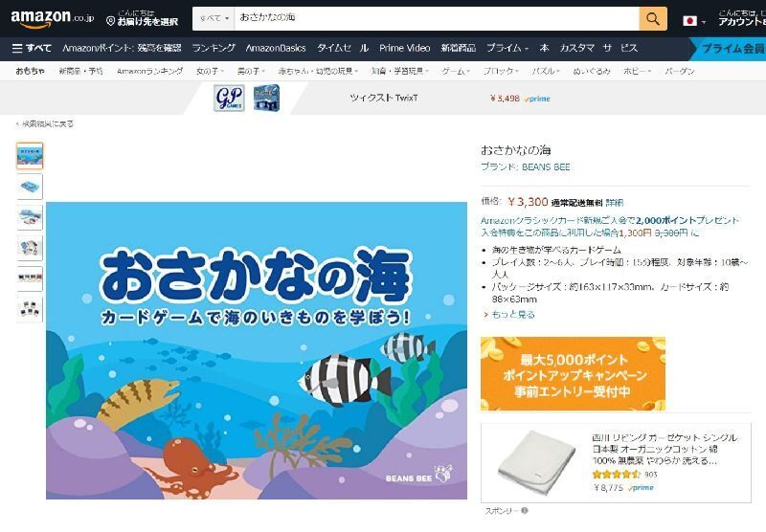Click the orange search magnifier button
766x532 pixels.
tap(653, 18)
